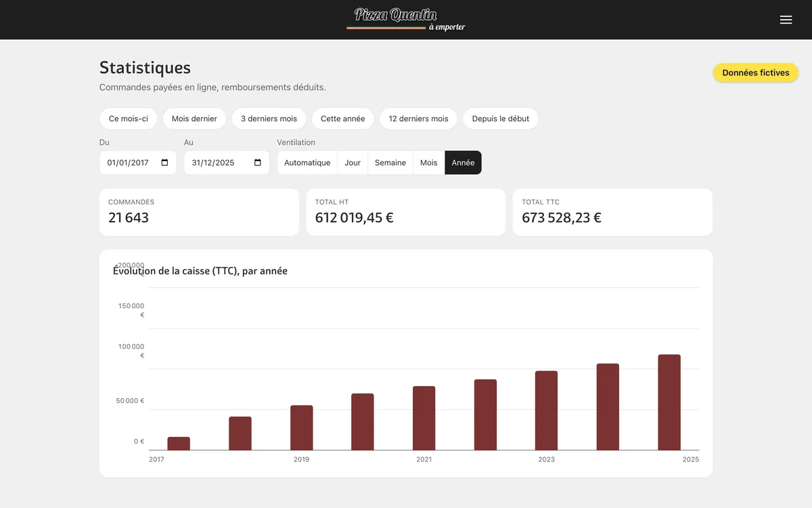
Task: Select the 12 derniers mois range
Action: (419, 119)
